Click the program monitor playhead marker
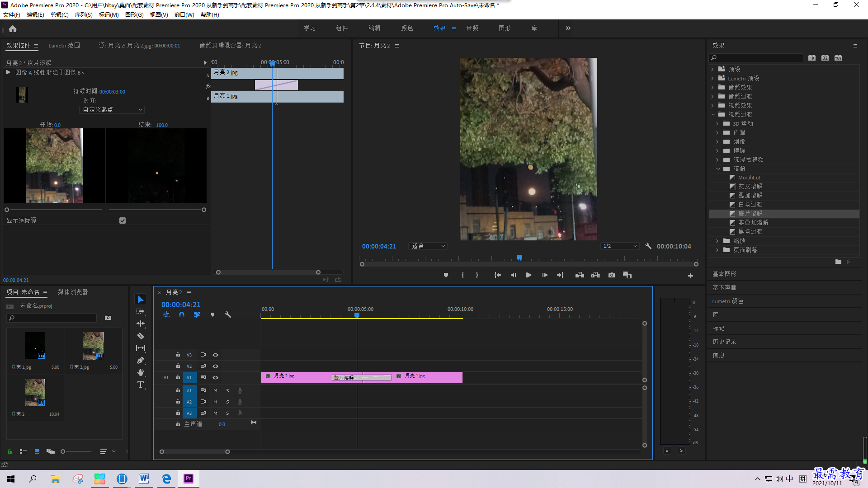868x488 pixels. click(x=519, y=258)
